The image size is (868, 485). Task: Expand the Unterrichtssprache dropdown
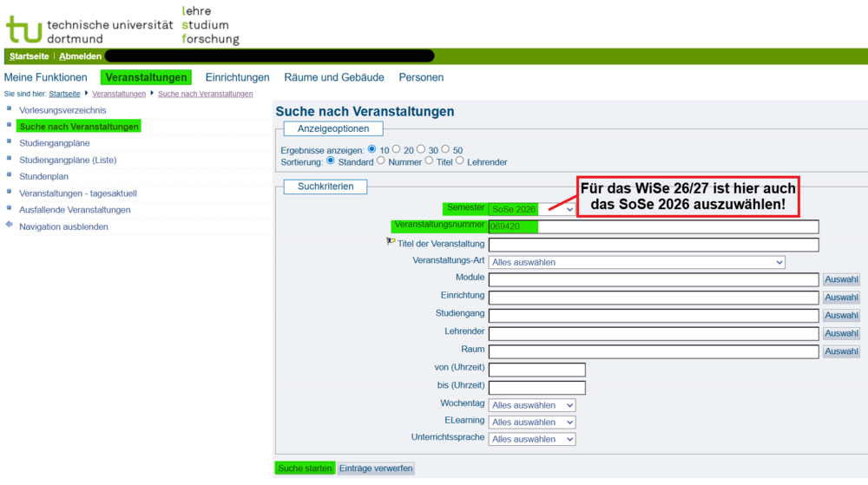point(532,440)
